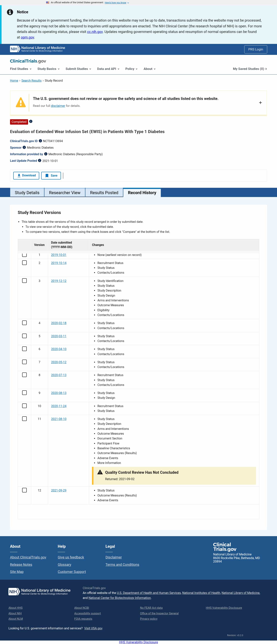
Task: Click the info icon beside ClinicalTrials.gov ID
Action: [x=40, y=141]
